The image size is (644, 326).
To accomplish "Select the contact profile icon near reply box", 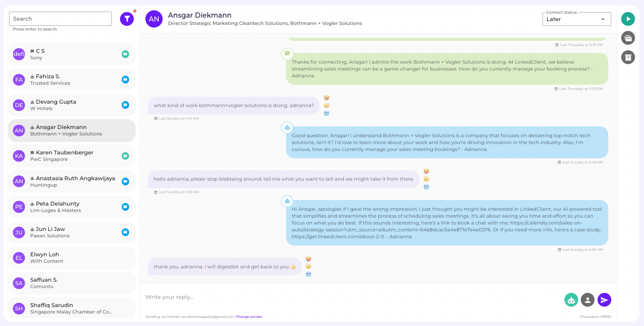I will click(587, 300).
